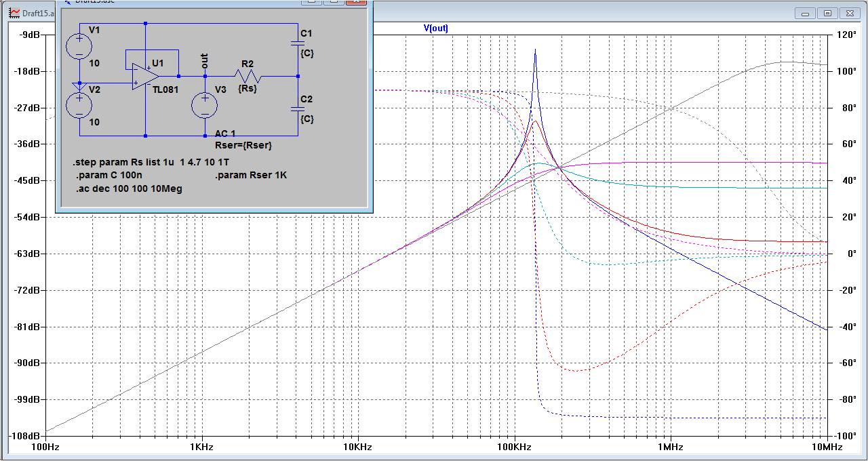Close the Draft15.asc schematic window
Viewport: 868px width, 461px height.
pos(355,1)
